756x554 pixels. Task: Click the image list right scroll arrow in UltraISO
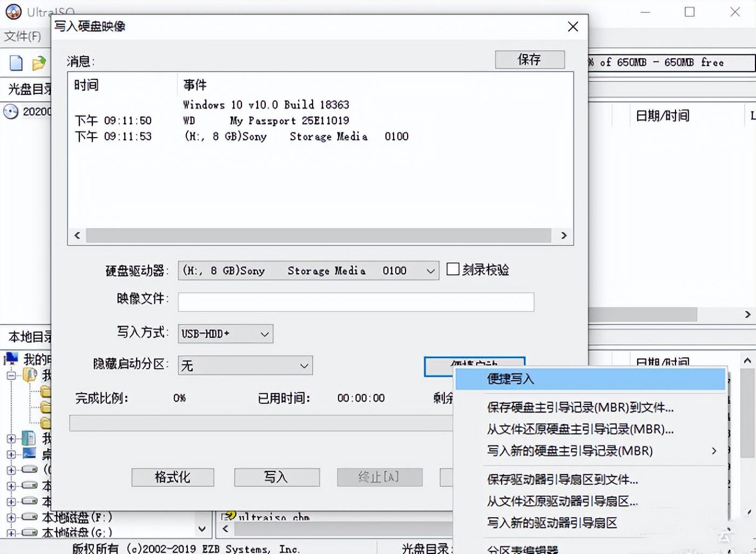[748, 314]
